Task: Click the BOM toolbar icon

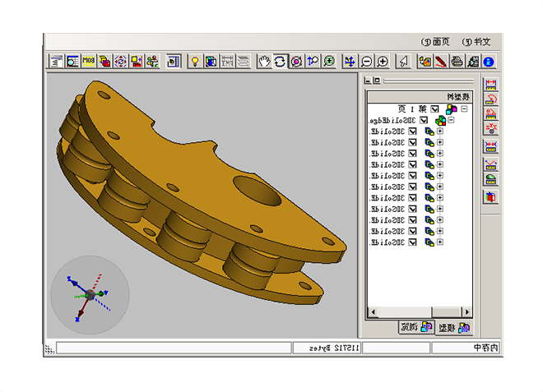Action: 89,61
